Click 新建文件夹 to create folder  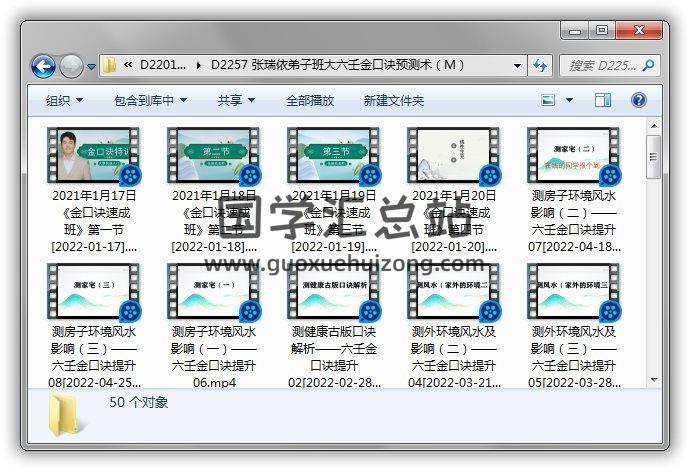(393, 100)
